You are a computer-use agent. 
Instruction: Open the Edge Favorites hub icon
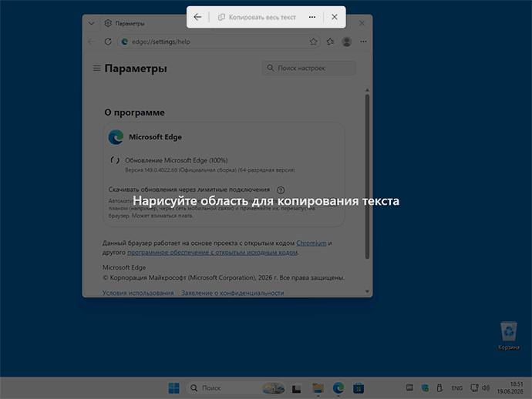coord(330,42)
